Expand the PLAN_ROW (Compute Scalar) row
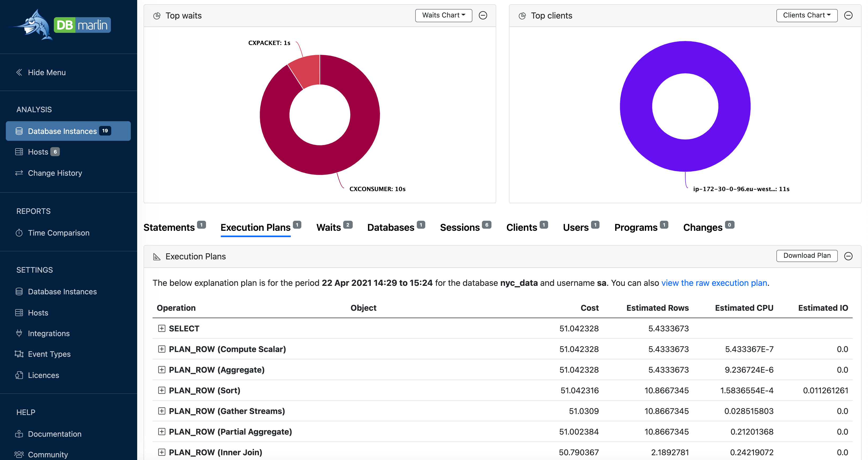The height and width of the screenshot is (460, 868). pos(162,349)
